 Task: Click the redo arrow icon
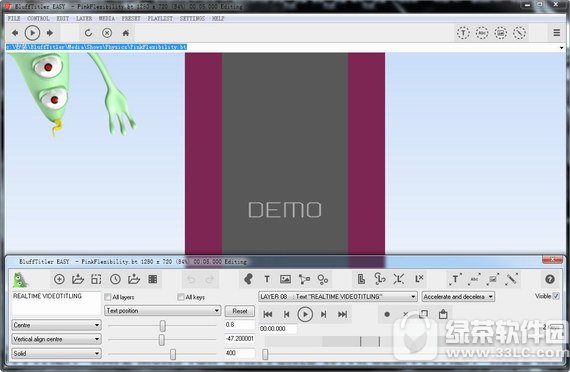pyautogui.click(x=210, y=279)
